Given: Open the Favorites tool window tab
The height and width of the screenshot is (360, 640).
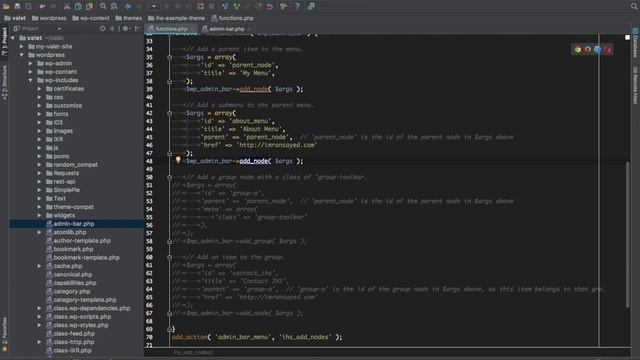Looking at the screenshot, I should [4, 335].
